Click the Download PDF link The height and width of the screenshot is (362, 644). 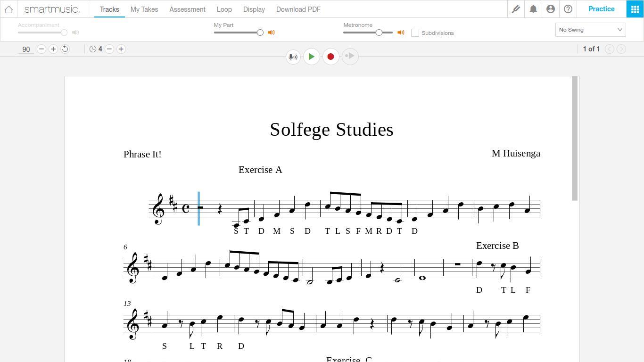click(x=298, y=9)
